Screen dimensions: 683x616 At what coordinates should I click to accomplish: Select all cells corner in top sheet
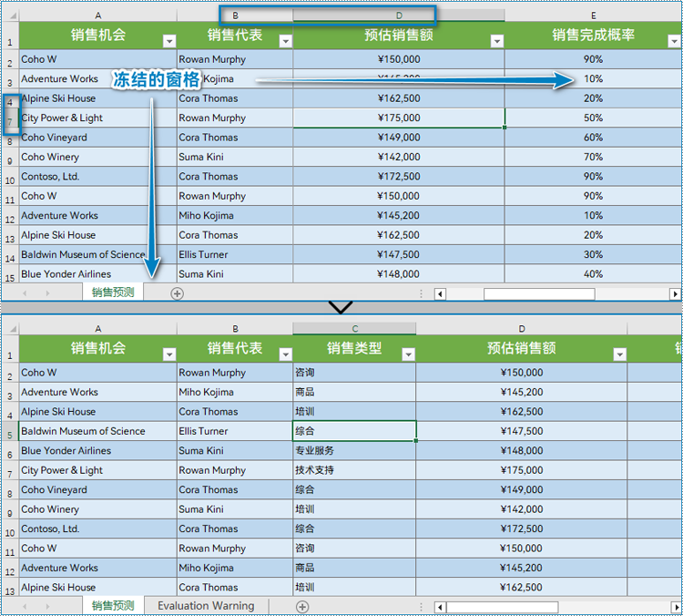13,15
